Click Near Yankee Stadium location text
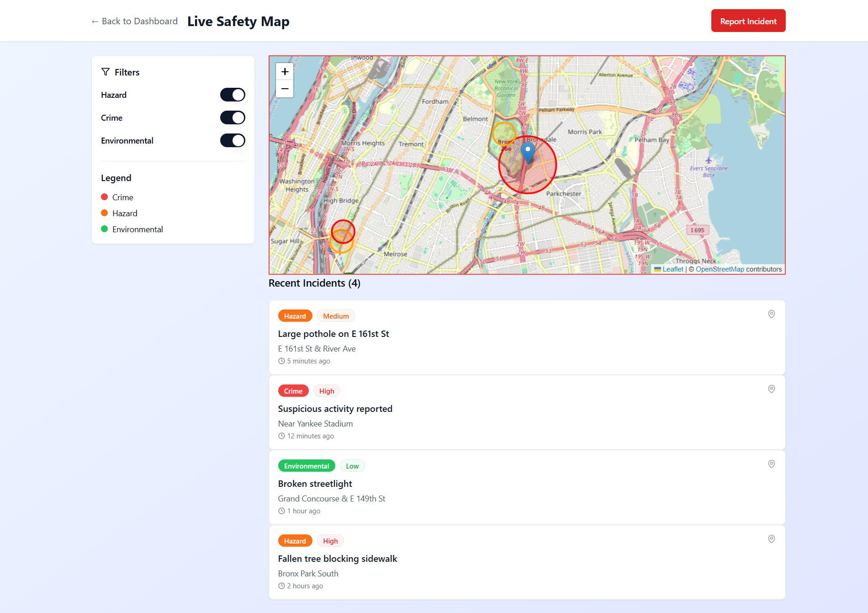 pyautogui.click(x=316, y=424)
